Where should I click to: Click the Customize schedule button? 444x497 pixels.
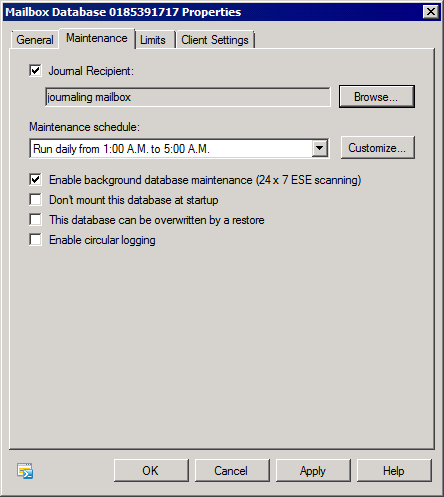coord(377,148)
